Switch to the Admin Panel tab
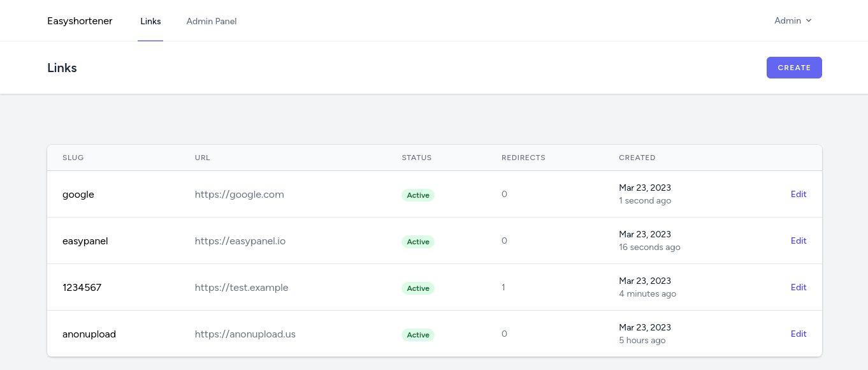This screenshot has width=868, height=370. click(x=211, y=21)
